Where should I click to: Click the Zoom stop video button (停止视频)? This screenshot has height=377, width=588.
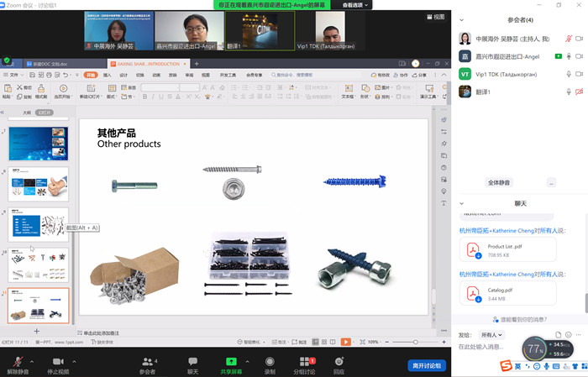tap(58, 364)
